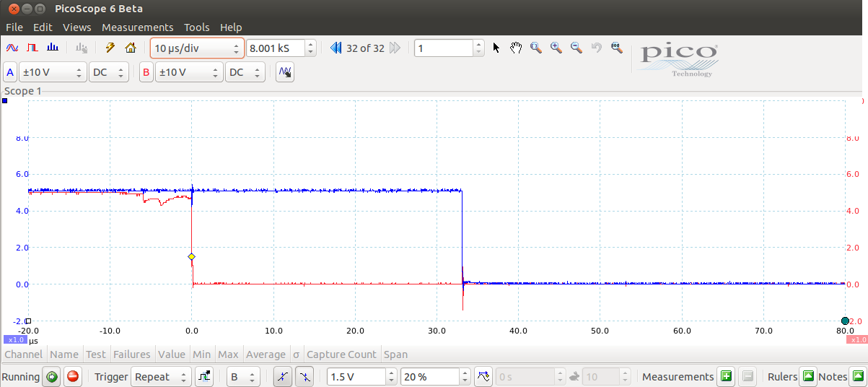
Task: Click the Average column header
Action: pyautogui.click(x=266, y=355)
